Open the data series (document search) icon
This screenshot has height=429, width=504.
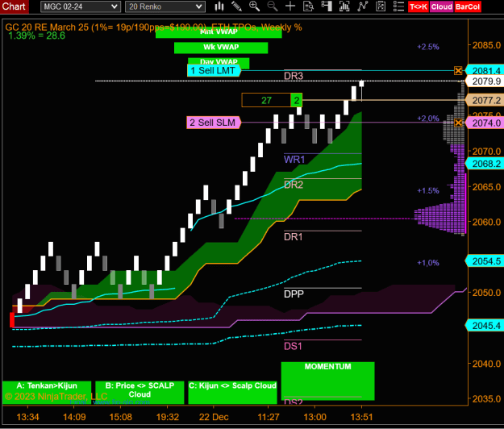[308, 6]
